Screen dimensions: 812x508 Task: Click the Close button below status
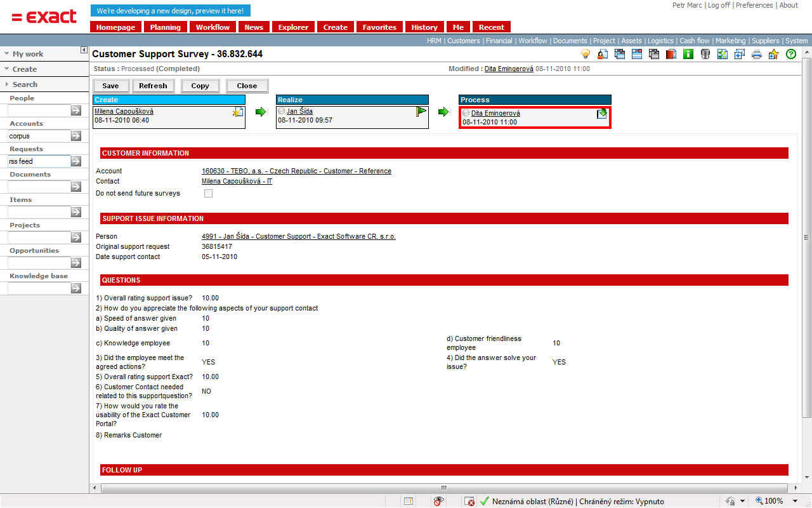[247, 86]
